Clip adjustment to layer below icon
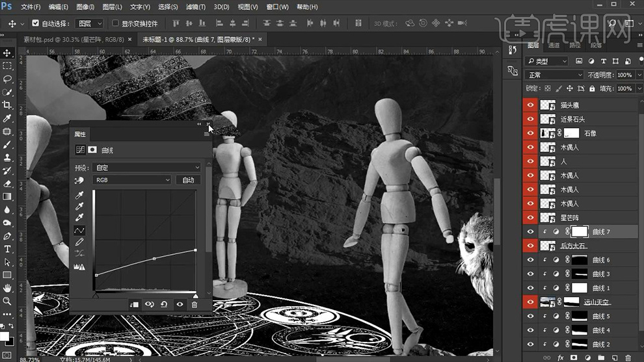Viewport: 644px width, 362px height. [x=134, y=305]
